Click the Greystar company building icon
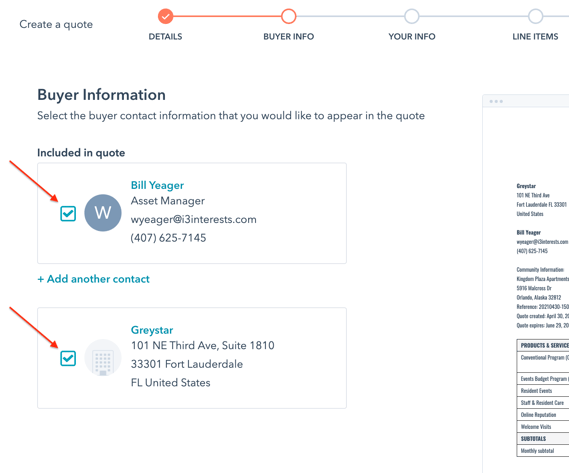 click(x=103, y=358)
